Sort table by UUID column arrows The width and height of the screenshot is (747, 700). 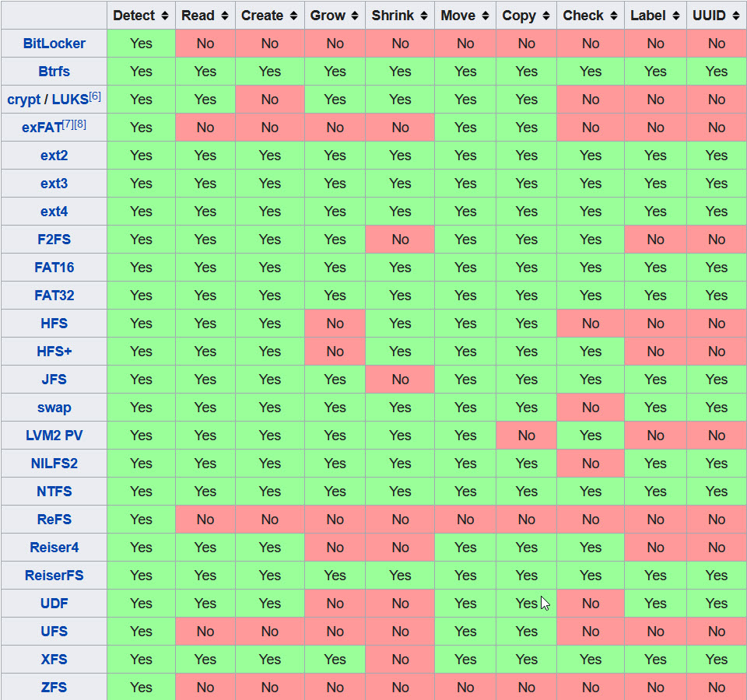[737, 16]
